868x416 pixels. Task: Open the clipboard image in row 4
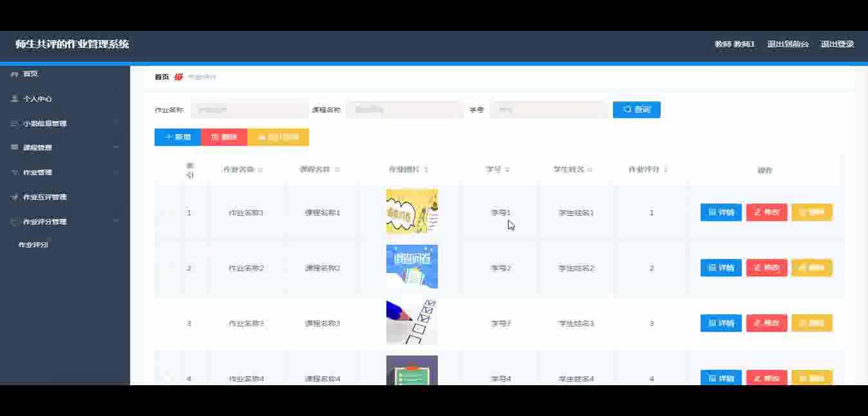coord(412,370)
